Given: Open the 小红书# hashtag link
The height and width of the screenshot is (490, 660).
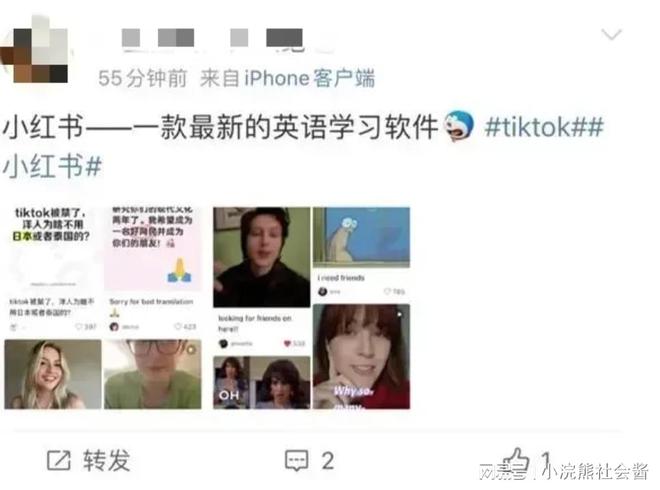Looking at the screenshot, I should [x=52, y=166].
